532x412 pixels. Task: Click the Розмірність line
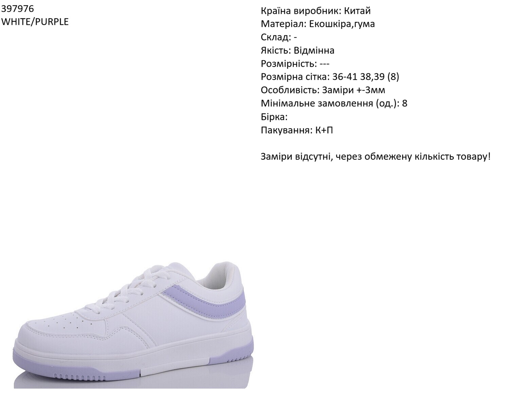(295, 64)
